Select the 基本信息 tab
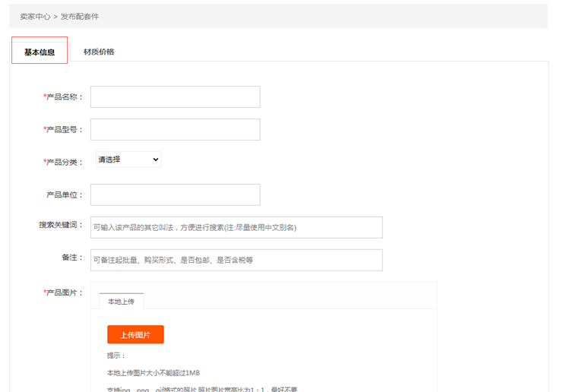The width and height of the screenshot is (570, 392). click(x=40, y=52)
